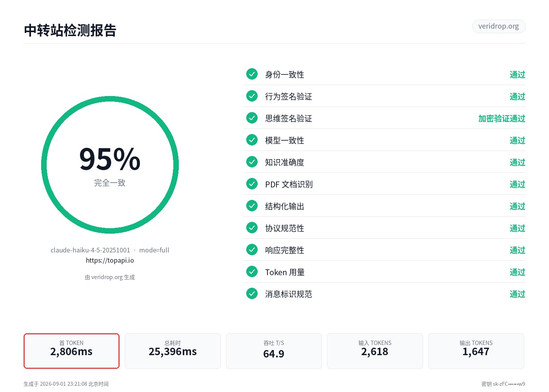The image size is (549, 392).
Task: Open the https://topapi.io link
Action: (110, 260)
